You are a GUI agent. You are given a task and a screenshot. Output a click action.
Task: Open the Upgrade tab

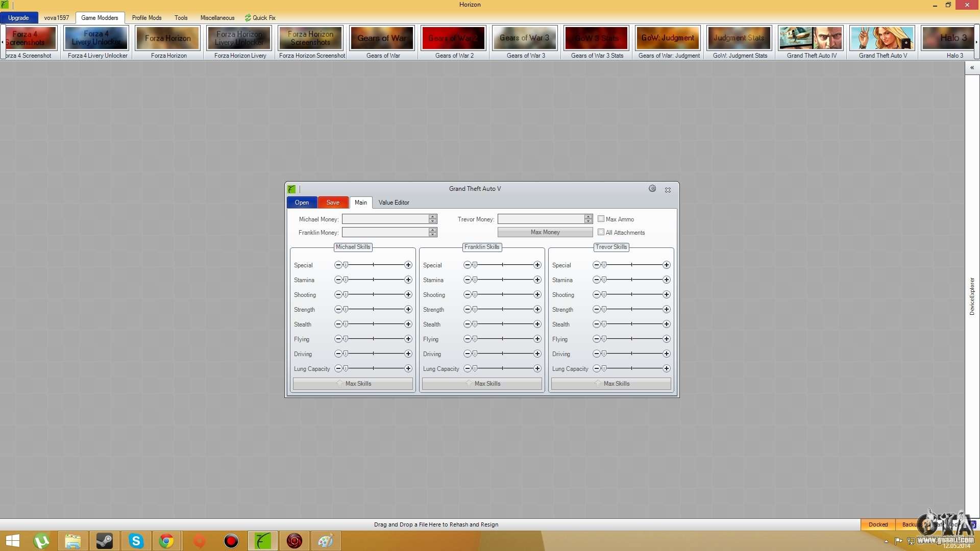pyautogui.click(x=19, y=18)
